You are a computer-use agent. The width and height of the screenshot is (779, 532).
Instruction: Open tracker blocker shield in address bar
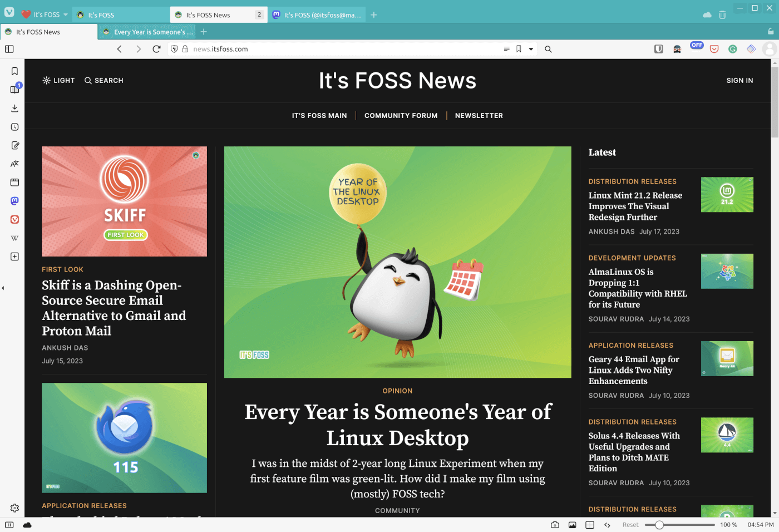coord(174,49)
